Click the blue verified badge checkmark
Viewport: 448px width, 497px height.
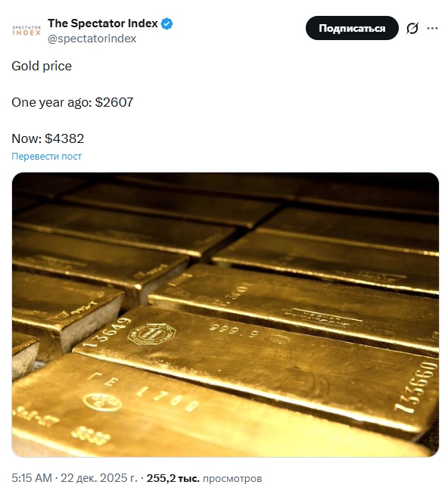(x=166, y=23)
